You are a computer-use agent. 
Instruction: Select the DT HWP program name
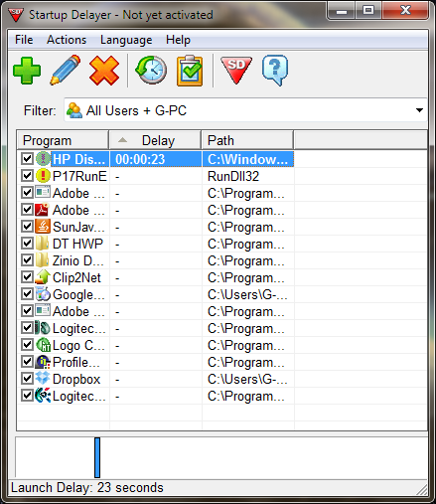point(77,244)
